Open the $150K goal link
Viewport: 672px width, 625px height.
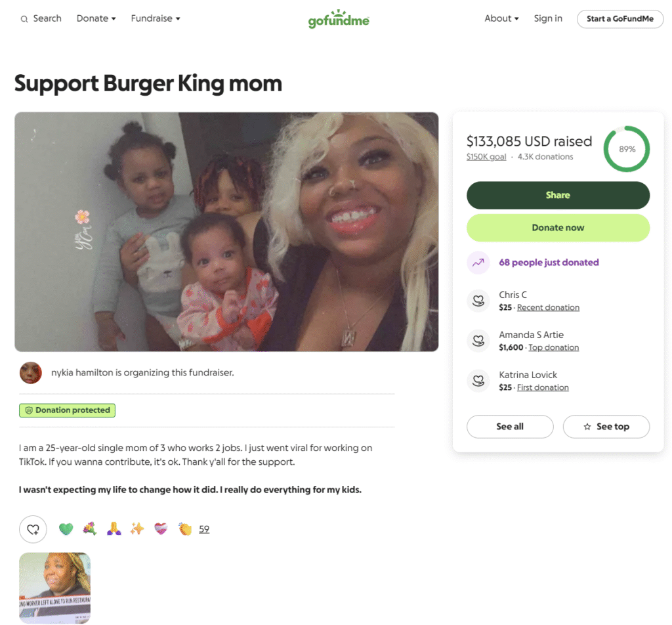486,157
